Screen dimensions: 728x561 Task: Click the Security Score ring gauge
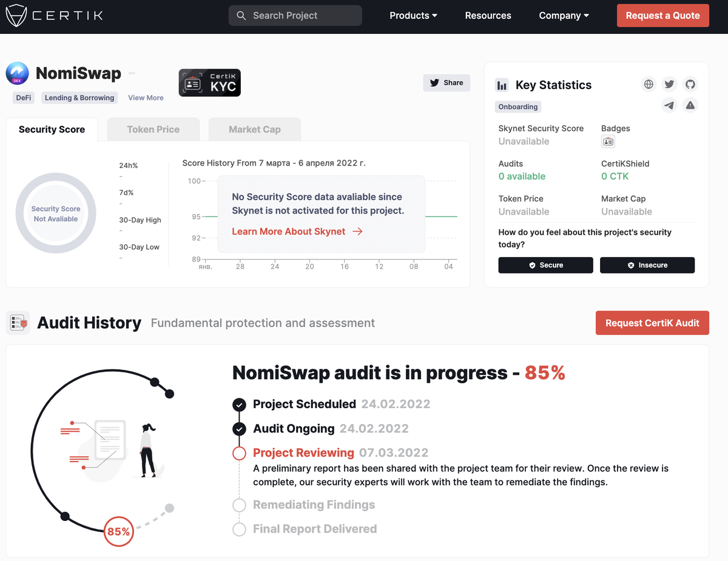click(56, 213)
